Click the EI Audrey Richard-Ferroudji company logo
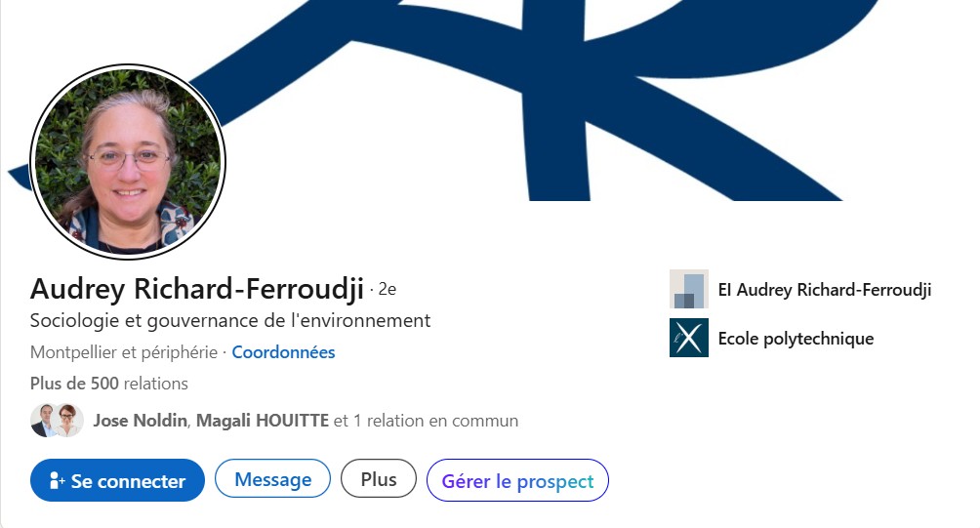The width and height of the screenshot is (980, 528). [x=688, y=290]
